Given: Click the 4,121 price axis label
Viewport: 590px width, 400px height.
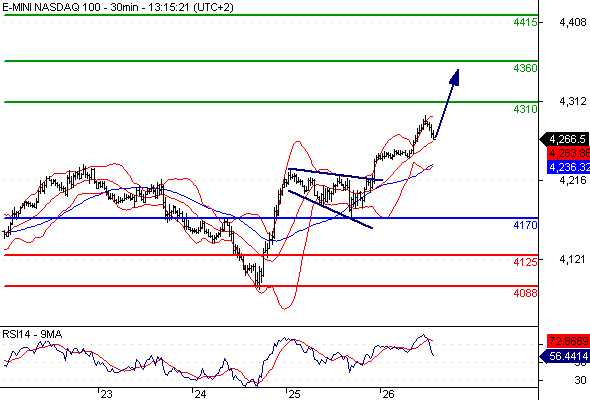Looking at the screenshot, I should 573,259.
